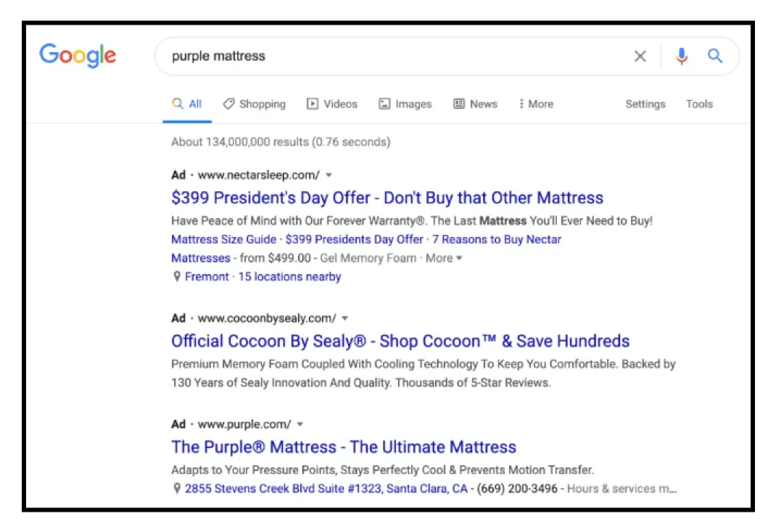Switch to the Images tab
The height and width of the screenshot is (532, 776).
pos(405,104)
